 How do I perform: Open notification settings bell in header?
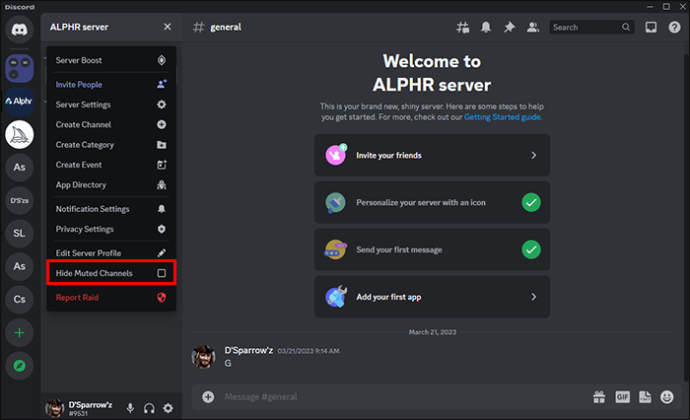pos(486,27)
